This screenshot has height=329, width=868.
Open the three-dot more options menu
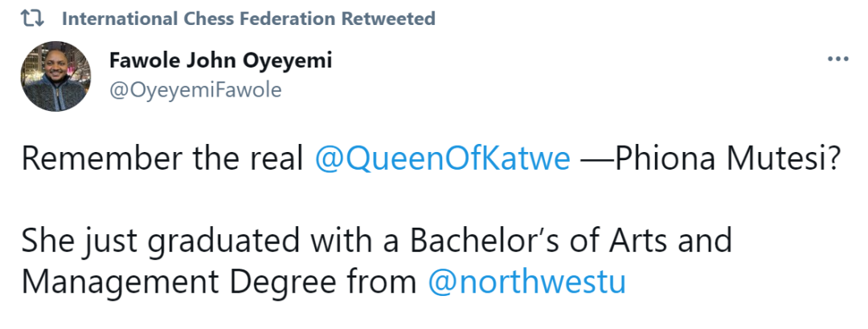coord(838,60)
